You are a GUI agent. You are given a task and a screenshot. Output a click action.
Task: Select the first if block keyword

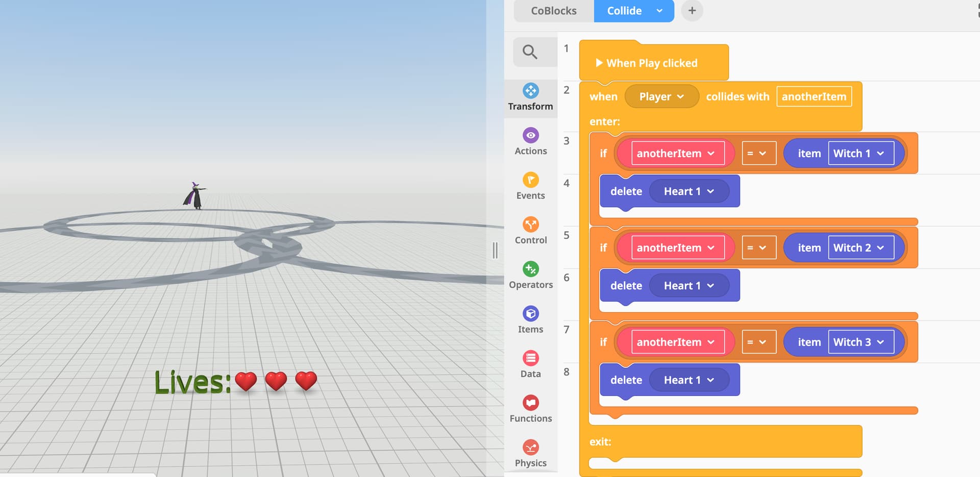[603, 153]
